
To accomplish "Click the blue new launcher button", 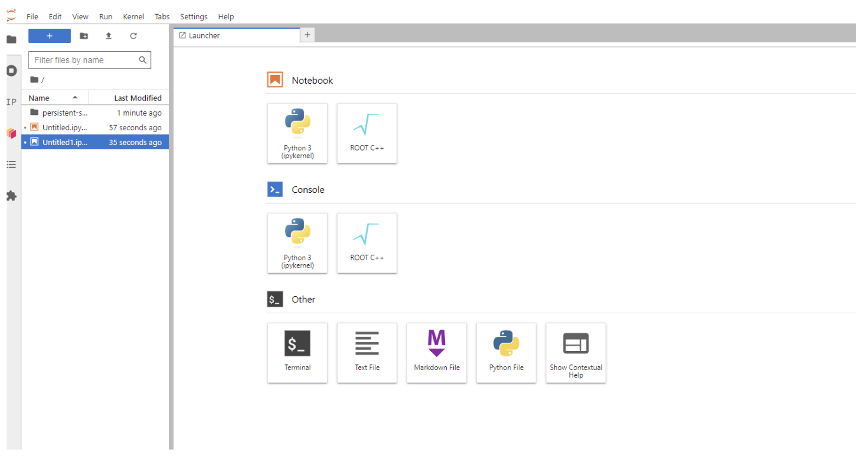I will (49, 36).
